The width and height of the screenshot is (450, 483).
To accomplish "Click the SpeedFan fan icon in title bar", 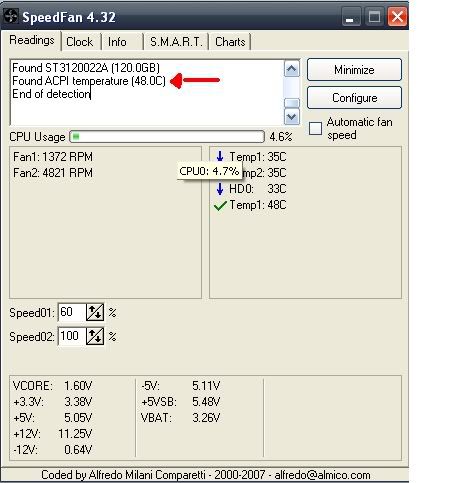I will (x=10, y=16).
